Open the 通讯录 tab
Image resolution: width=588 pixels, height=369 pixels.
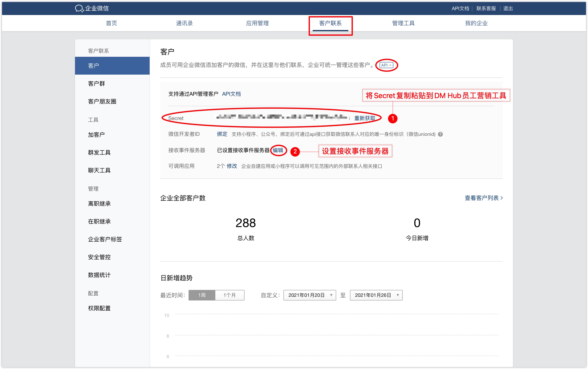[x=185, y=23]
